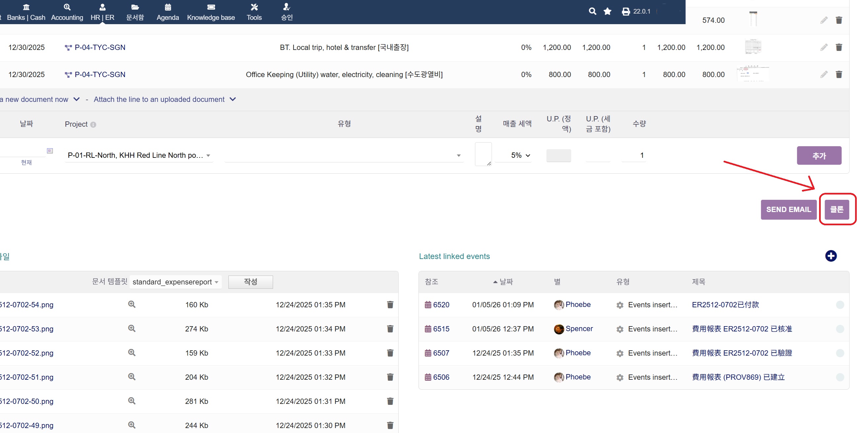Click the U.P. tax included input field
The image size is (868, 433).
tap(598, 155)
